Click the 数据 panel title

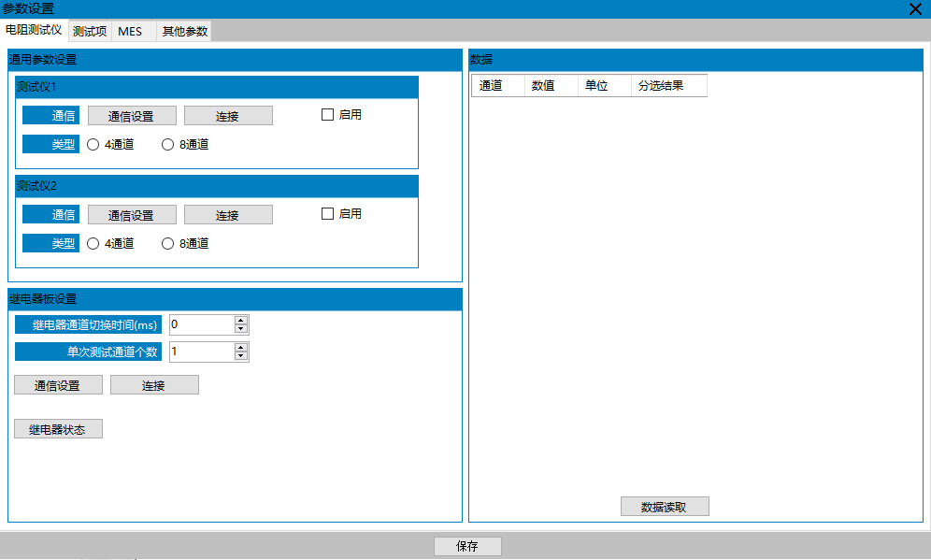[481, 60]
